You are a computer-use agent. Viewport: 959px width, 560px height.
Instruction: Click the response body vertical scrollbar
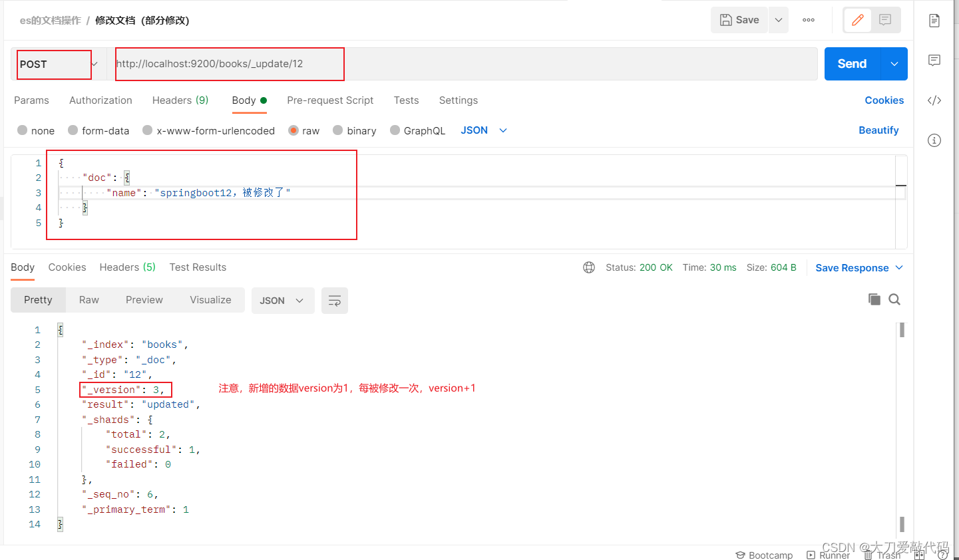[x=902, y=426]
